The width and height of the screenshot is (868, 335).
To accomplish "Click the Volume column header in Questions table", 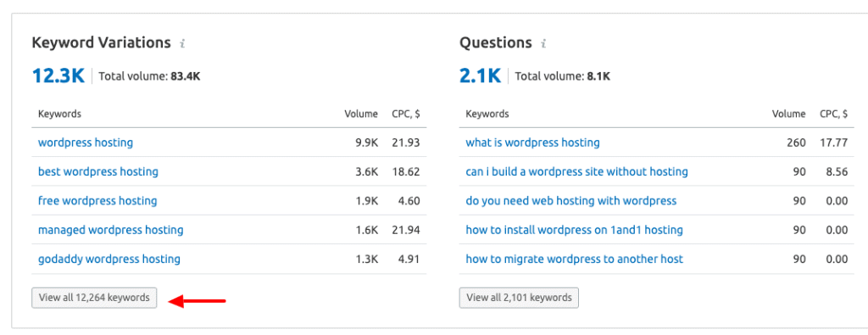I will tap(789, 114).
